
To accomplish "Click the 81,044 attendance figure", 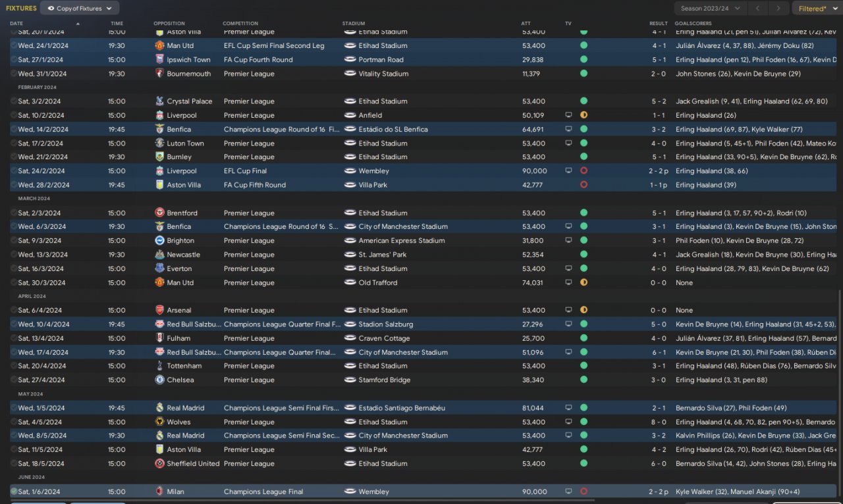I will (533, 408).
